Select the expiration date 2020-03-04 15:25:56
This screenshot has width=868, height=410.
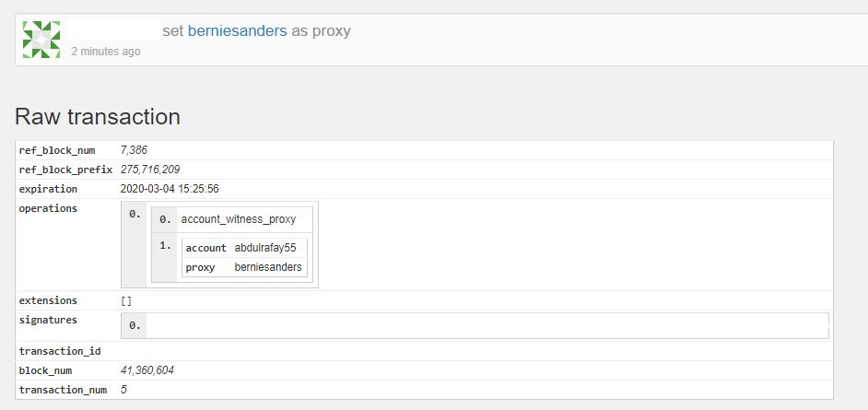(170, 189)
